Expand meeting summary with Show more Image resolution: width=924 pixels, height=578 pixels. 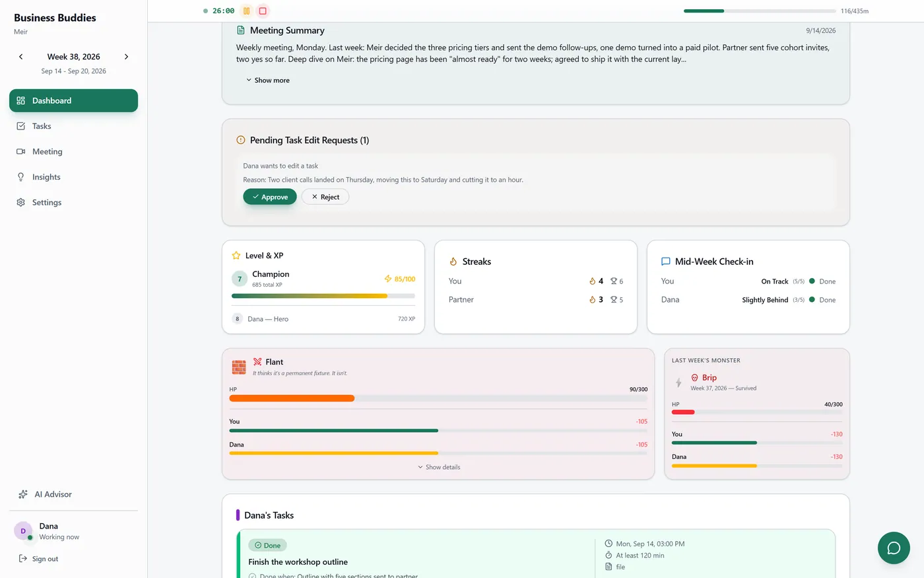click(x=267, y=80)
